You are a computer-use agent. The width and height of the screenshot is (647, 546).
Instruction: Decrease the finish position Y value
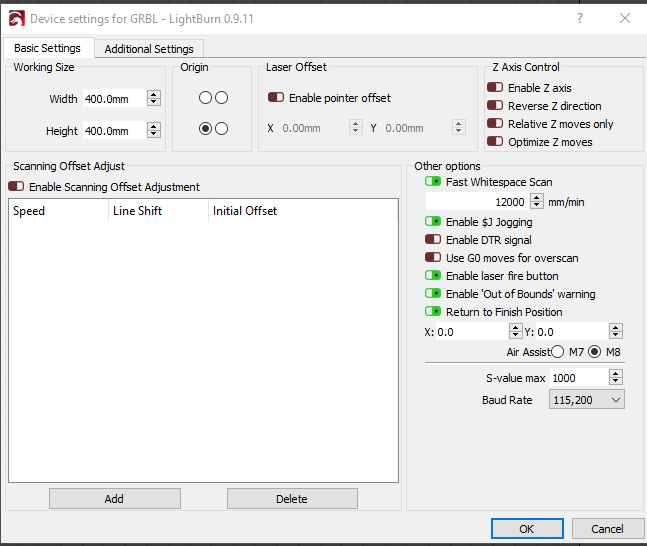point(616,336)
